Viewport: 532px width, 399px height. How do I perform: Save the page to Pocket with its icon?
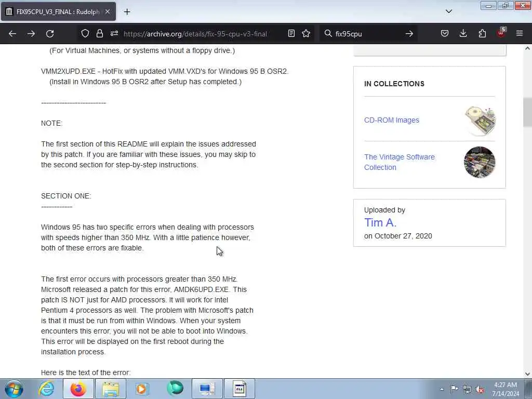click(445, 33)
